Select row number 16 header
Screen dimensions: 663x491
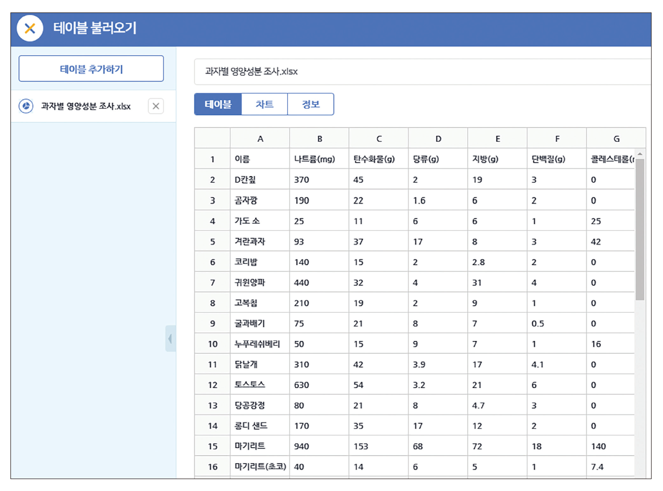click(212, 466)
